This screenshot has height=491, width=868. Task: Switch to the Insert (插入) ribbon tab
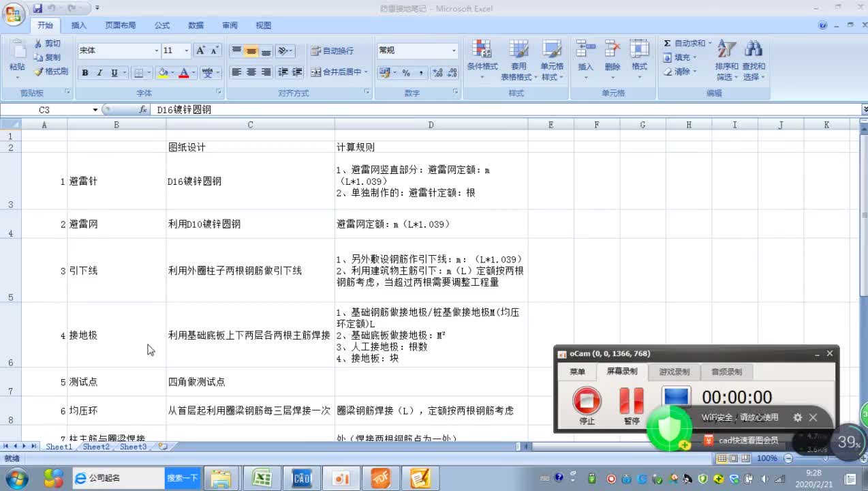point(79,25)
